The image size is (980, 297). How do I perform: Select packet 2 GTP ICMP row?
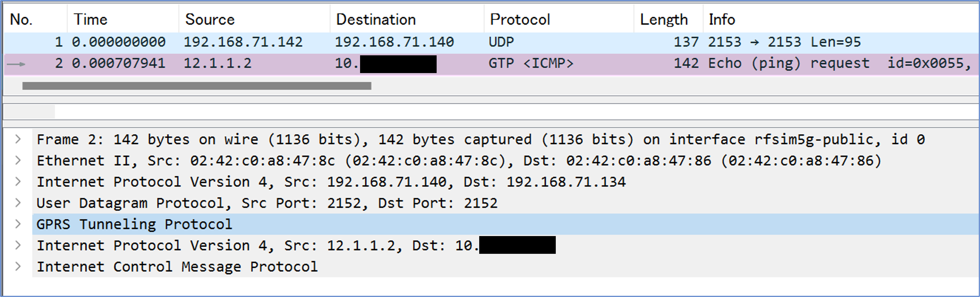pyautogui.click(x=491, y=64)
